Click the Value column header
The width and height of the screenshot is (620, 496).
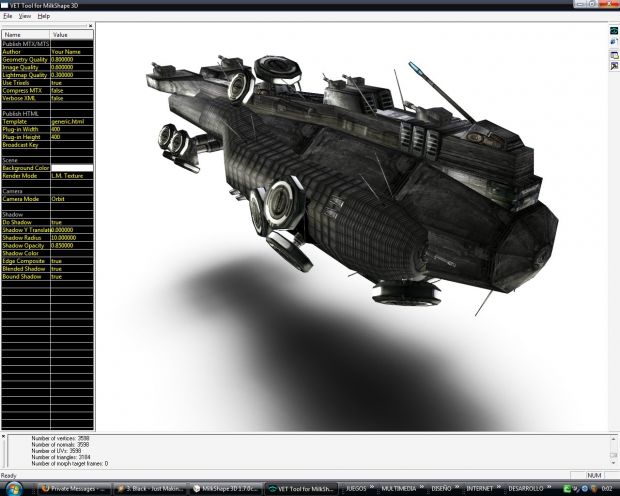pos(72,35)
